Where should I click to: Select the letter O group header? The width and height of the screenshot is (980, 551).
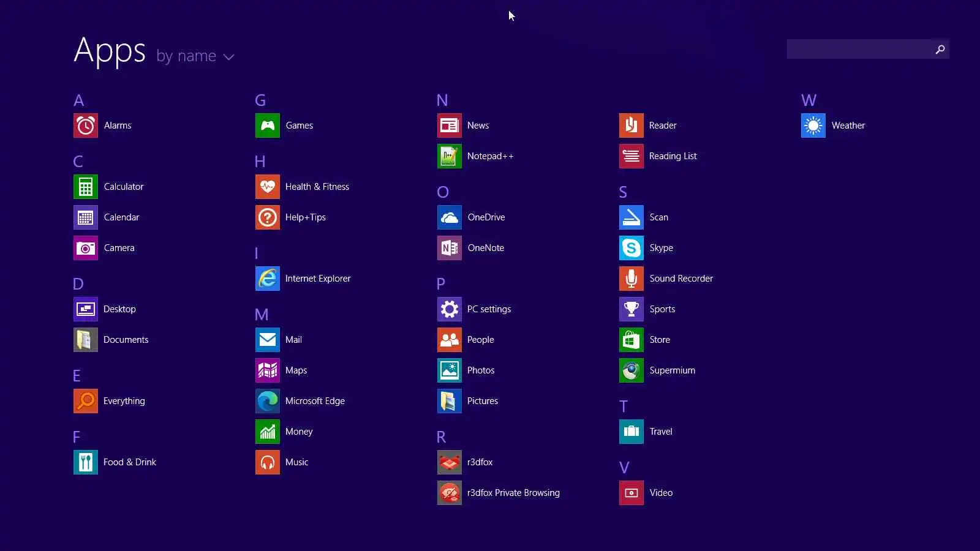[443, 192]
